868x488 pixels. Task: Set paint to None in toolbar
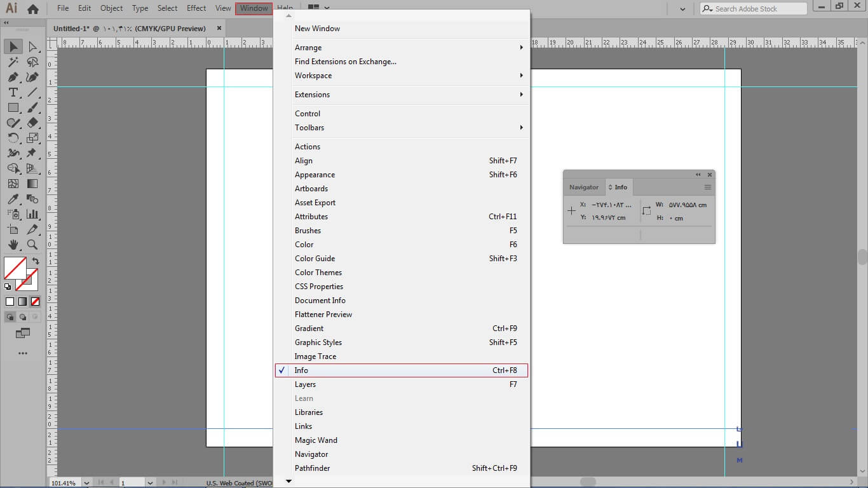(x=36, y=302)
